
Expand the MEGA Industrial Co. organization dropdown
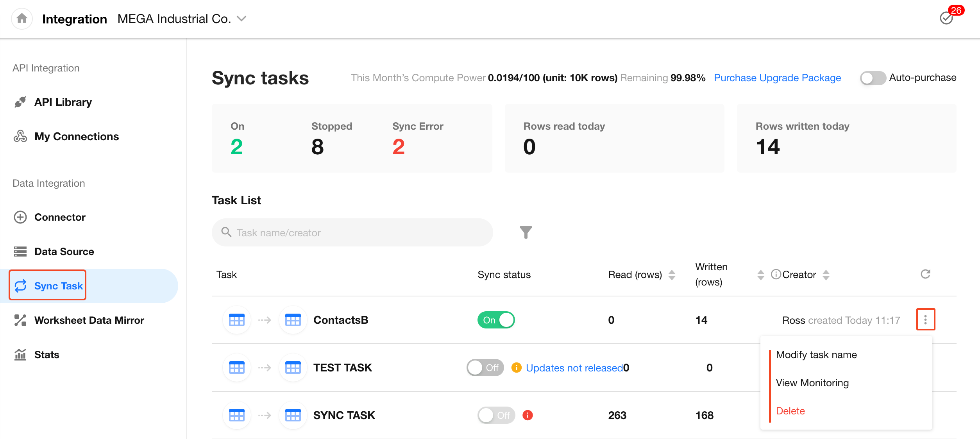pyautogui.click(x=242, y=19)
